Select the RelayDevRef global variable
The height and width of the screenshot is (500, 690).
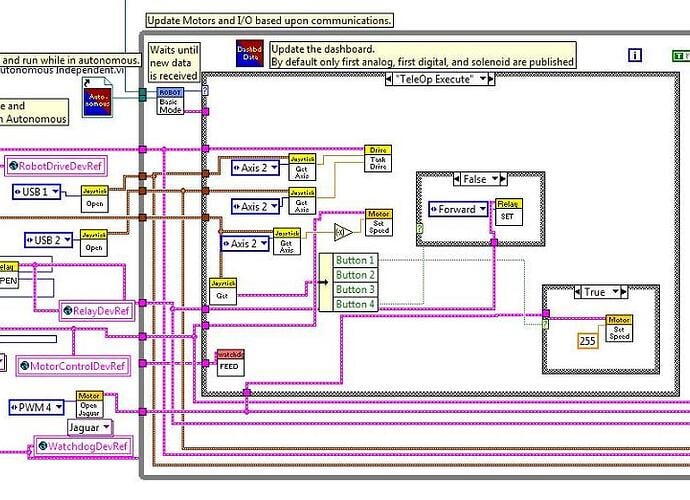[x=97, y=311]
